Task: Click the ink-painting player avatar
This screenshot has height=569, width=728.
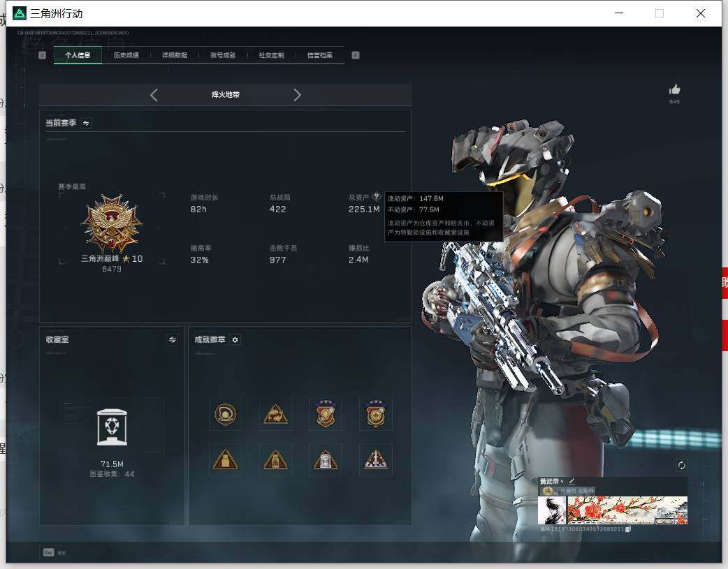Action: [x=552, y=510]
